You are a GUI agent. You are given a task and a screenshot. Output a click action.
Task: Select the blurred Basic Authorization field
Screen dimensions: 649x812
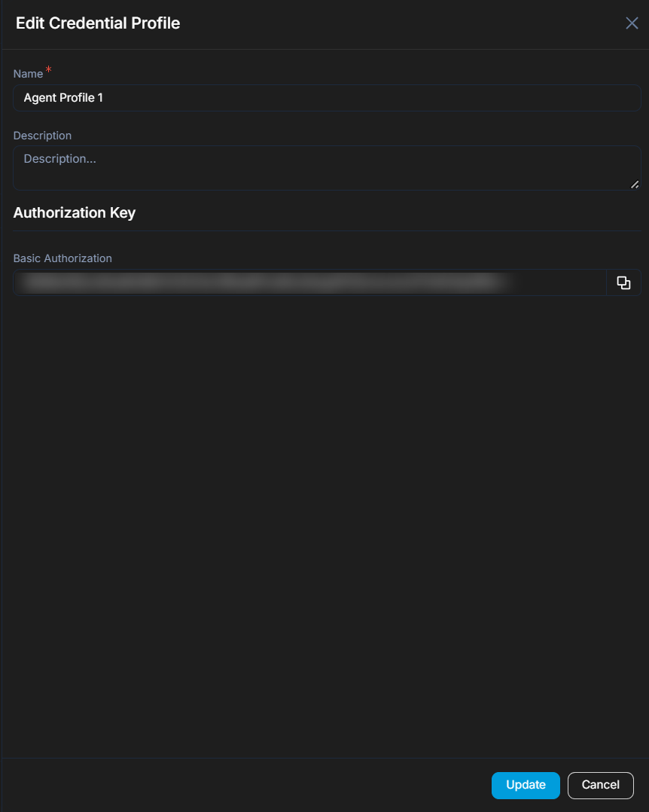(x=309, y=282)
